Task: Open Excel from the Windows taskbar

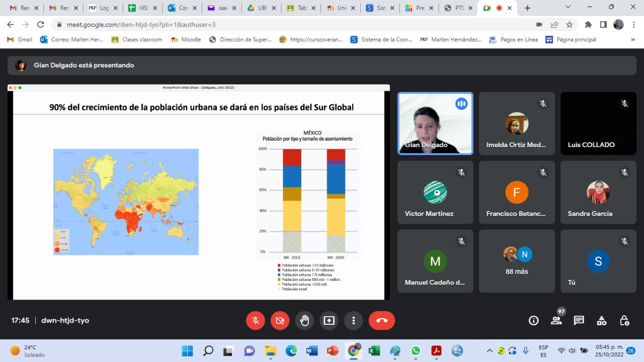Action: click(374, 350)
